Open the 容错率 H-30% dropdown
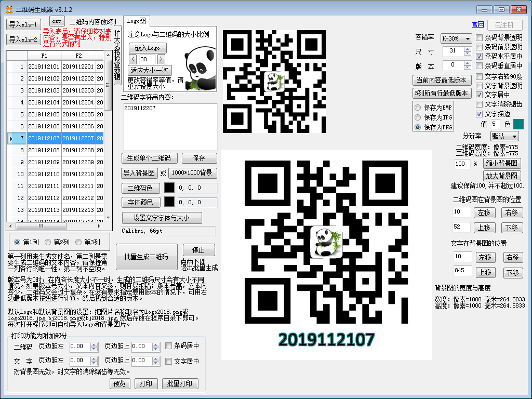532x399 pixels. tap(456, 38)
